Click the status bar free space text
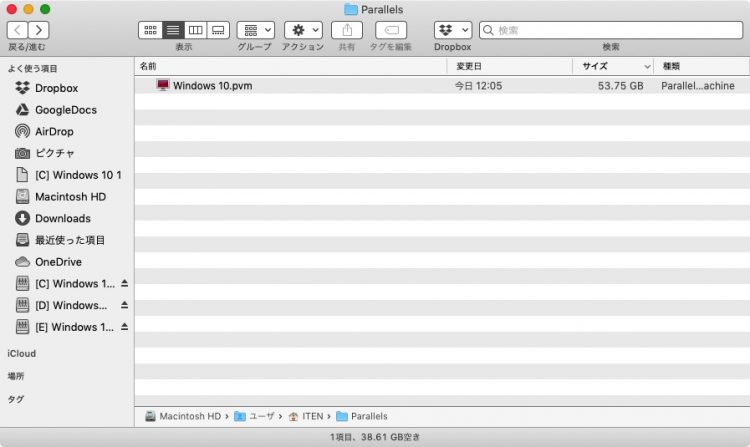Screen dimensions: 750x447 pyautogui.click(x=375, y=437)
